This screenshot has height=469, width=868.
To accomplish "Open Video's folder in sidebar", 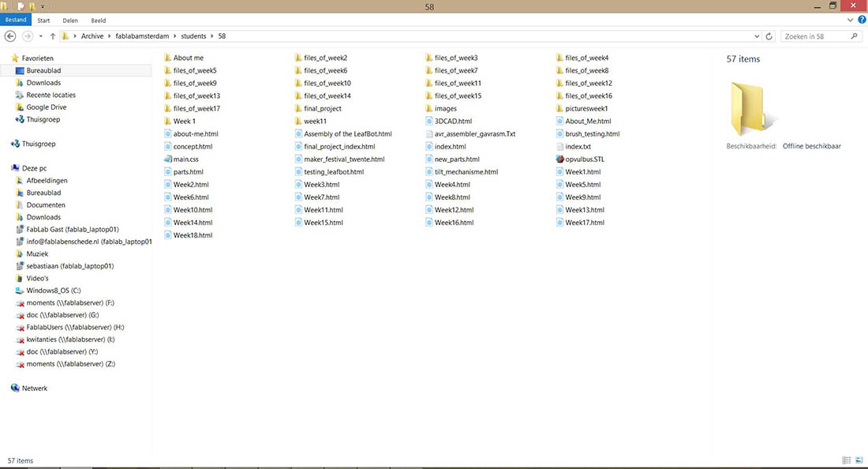I will [x=37, y=278].
